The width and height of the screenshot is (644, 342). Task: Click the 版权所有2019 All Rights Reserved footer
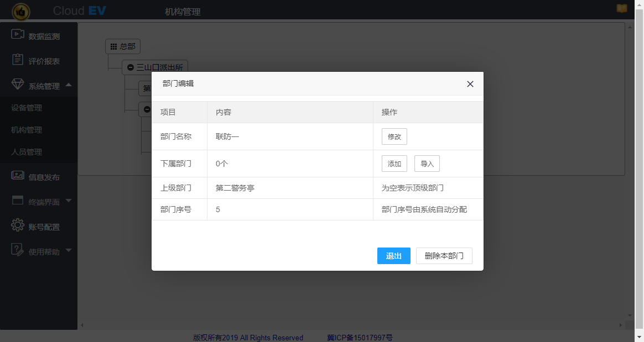(x=248, y=338)
